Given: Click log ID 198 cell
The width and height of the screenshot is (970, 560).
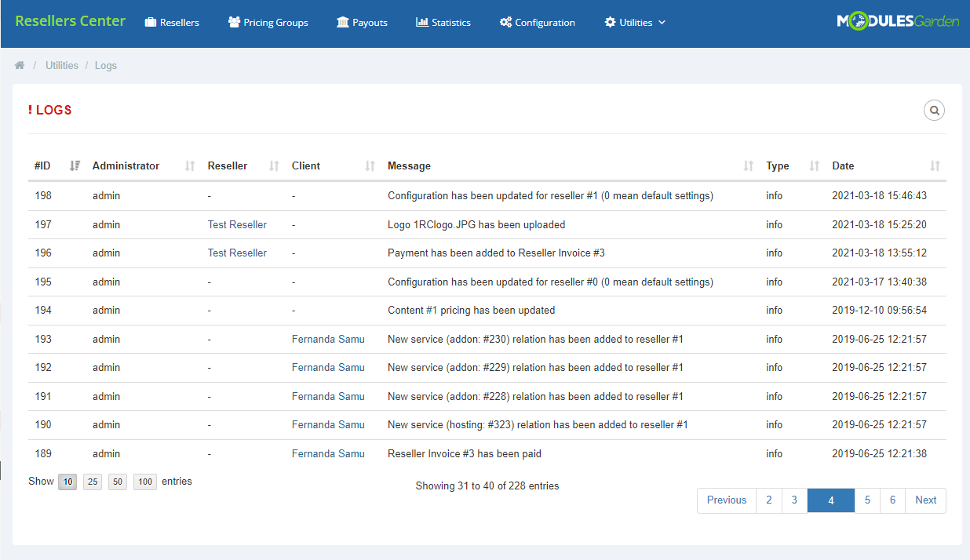Looking at the screenshot, I should [x=43, y=195].
